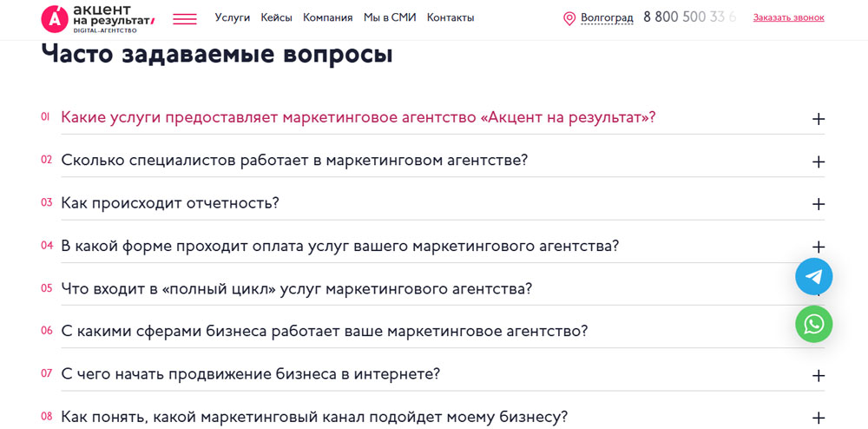Expand plus for С чего начать продвижение
This screenshot has width=868, height=429.
[819, 375]
